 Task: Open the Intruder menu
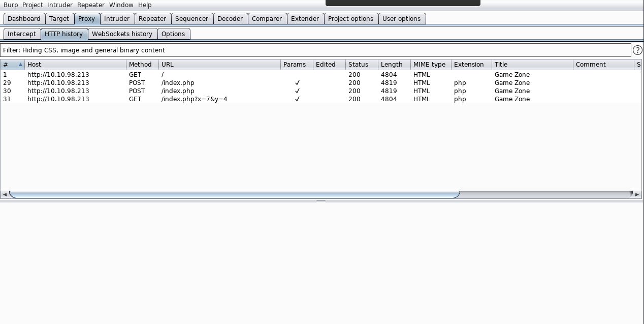[x=60, y=5]
